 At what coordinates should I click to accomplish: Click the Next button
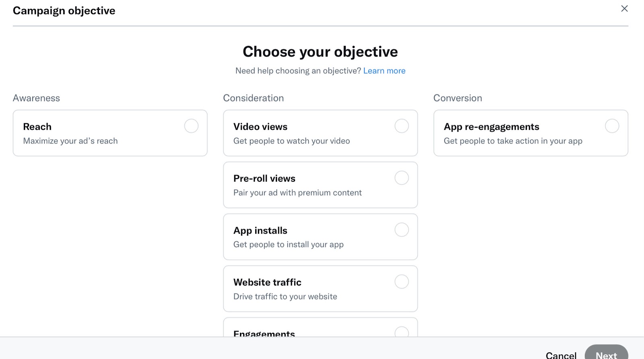[x=606, y=353]
